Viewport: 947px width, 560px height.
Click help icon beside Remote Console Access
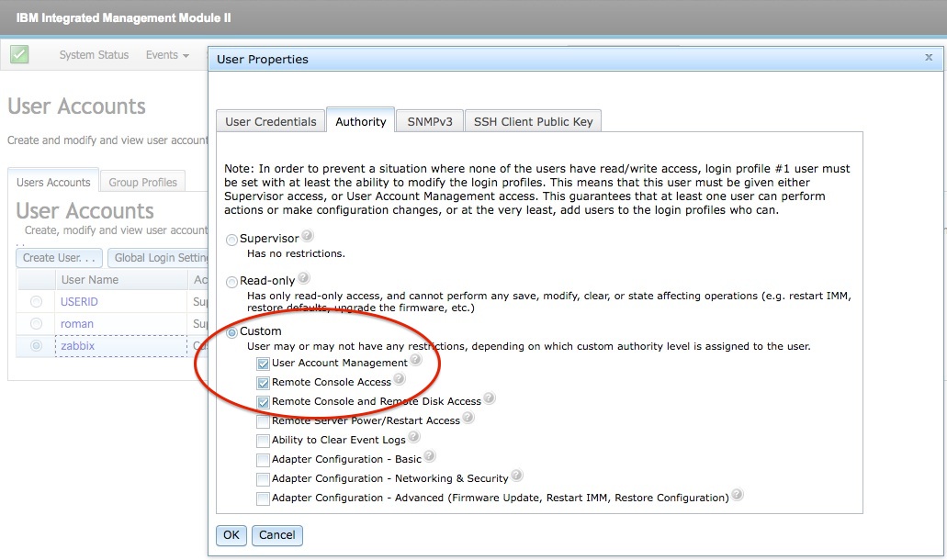400,380
